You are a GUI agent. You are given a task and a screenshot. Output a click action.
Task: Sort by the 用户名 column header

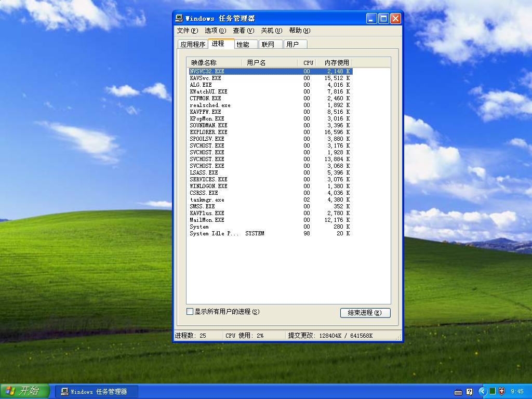click(x=270, y=63)
